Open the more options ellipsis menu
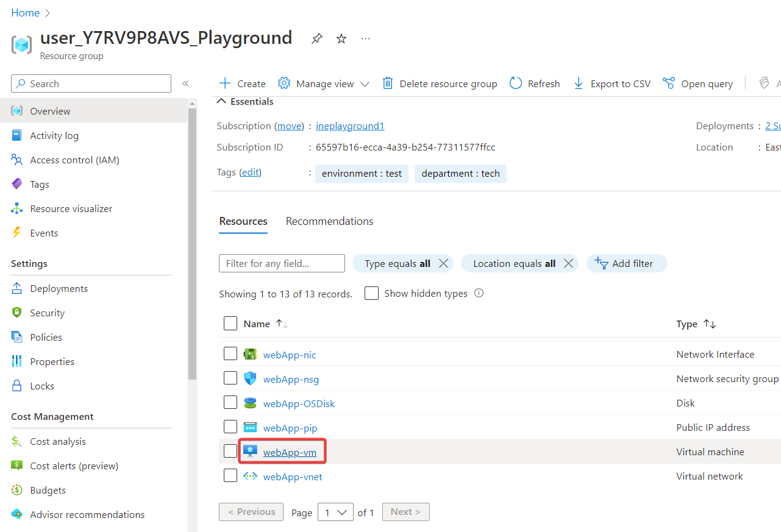The image size is (781, 532). coord(365,39)
